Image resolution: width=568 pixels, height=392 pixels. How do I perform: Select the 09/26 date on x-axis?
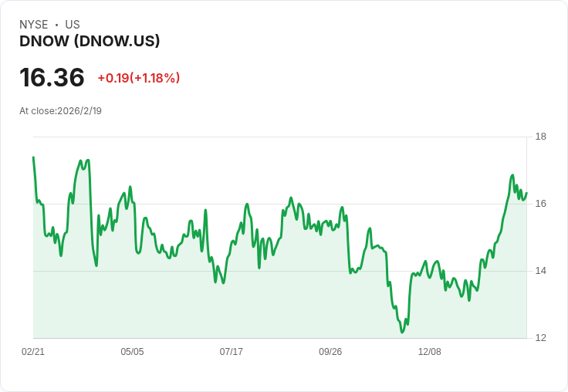pyautogui.click(x=330, y=352)
